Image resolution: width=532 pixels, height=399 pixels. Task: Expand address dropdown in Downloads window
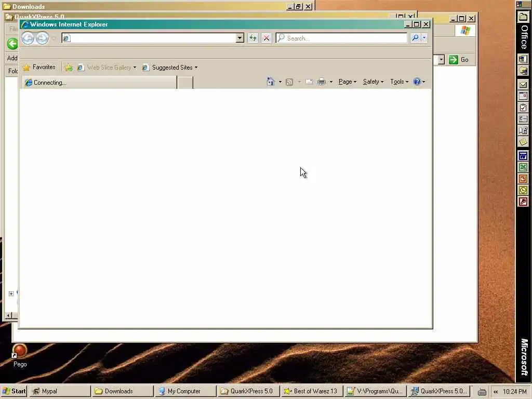coord(441,60)
